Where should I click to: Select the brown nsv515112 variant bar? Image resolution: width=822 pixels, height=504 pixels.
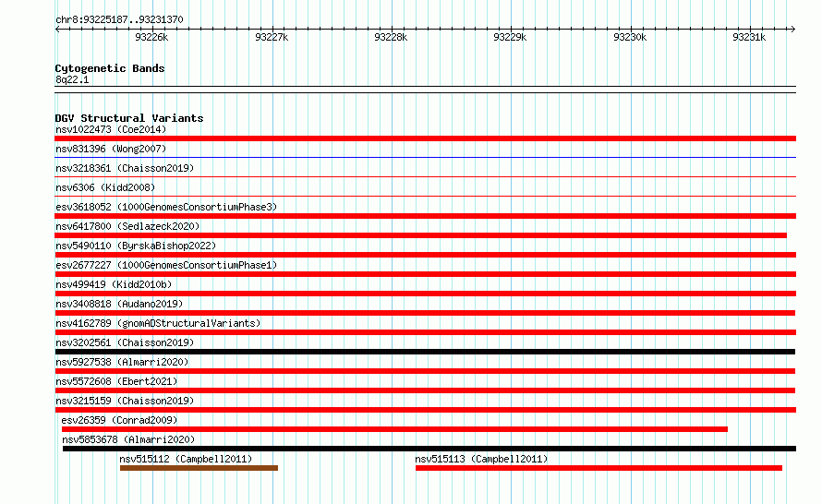pos(199,468)
